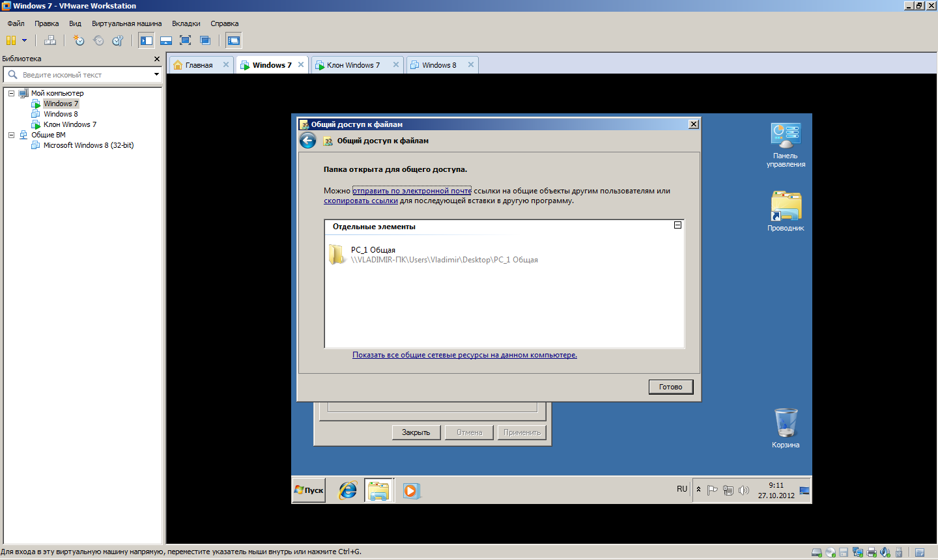Launch Internet Explorer from guest taskbar
Viewport: 938px width, 560px height.
pyautogui.click(x=348, y=490)
